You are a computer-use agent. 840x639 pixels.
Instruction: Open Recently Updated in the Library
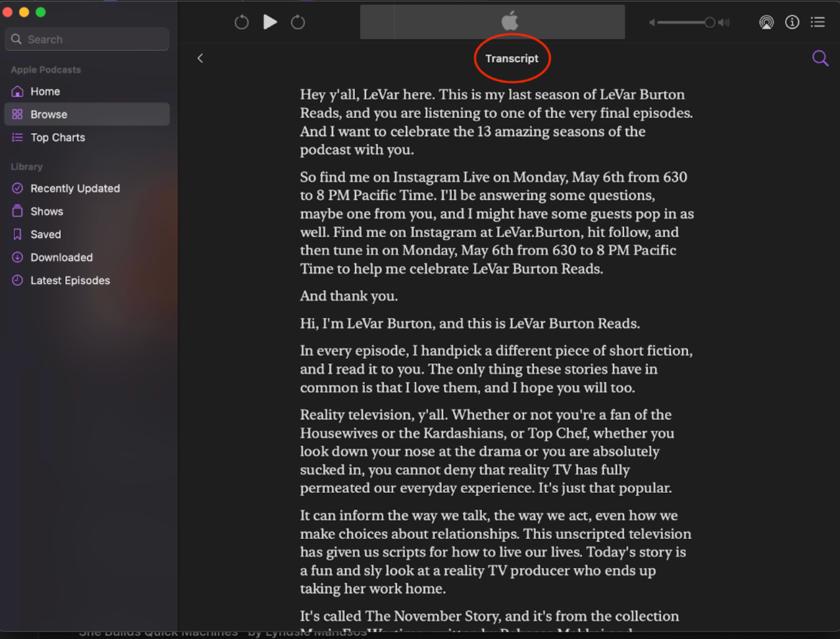(17, 188)
